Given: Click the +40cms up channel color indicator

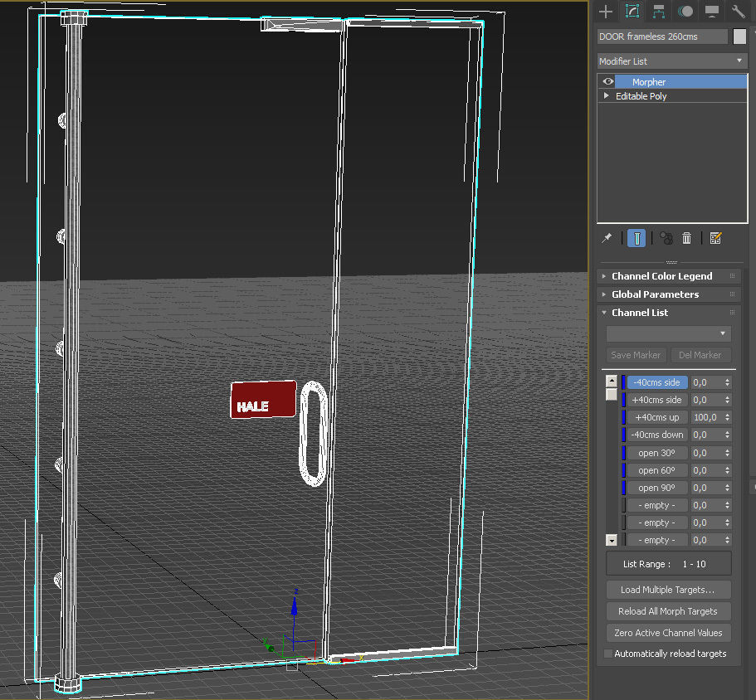Looking at the screenshot, I should coord(623,417).
